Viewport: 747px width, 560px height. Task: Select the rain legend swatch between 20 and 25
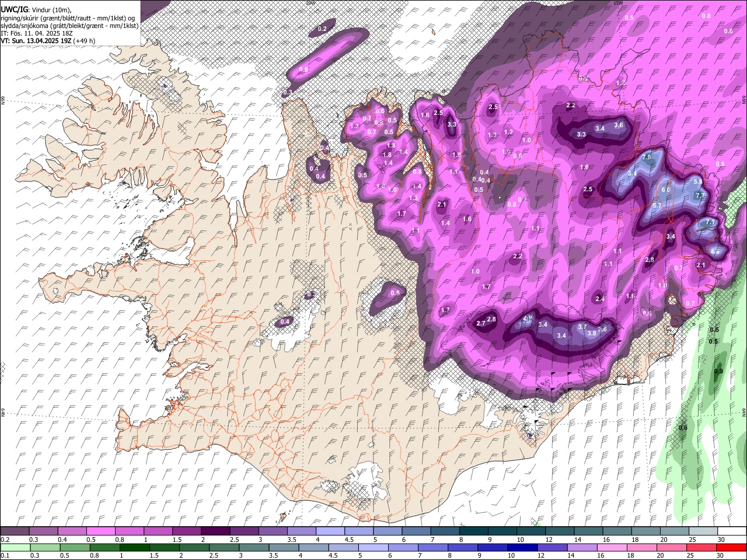[x=671, y=547]
